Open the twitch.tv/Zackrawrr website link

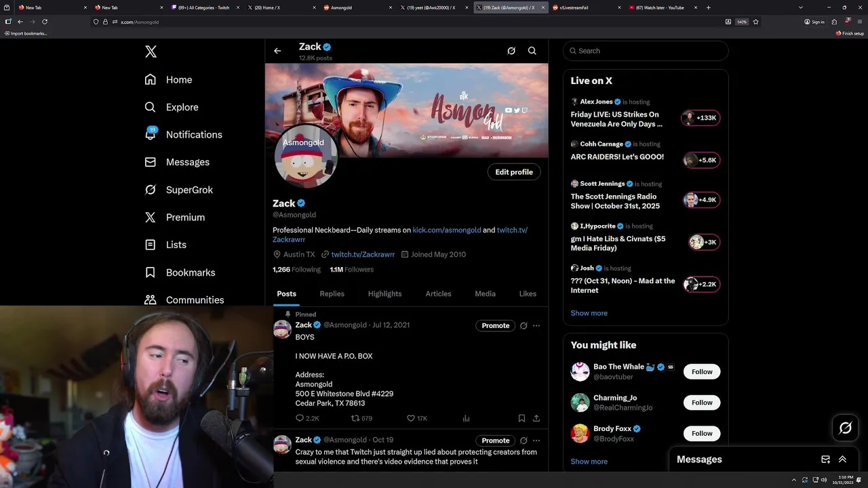click(363, 255)
